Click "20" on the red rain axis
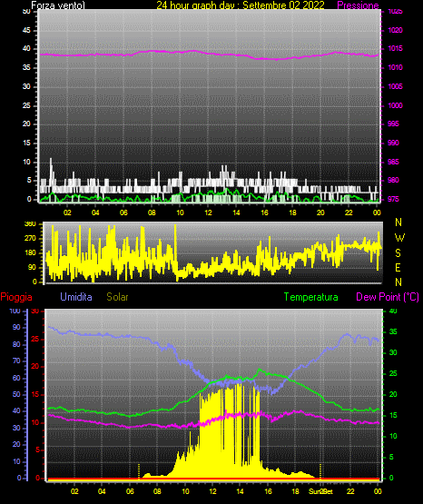Screen dimensions: 423x504 [35, 367]
